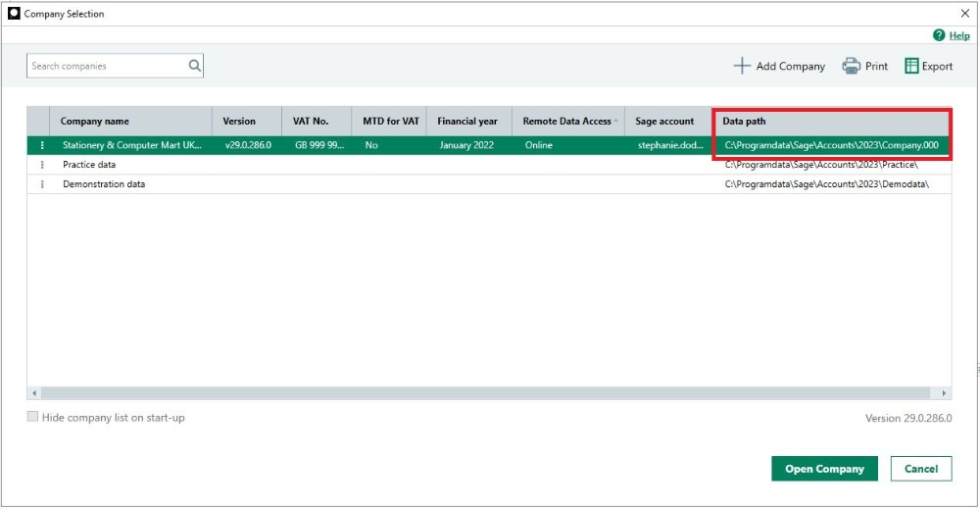The height and width of the screenshot is (509, 980).
Task: Click the Version column header
Action: coord(239,122)
